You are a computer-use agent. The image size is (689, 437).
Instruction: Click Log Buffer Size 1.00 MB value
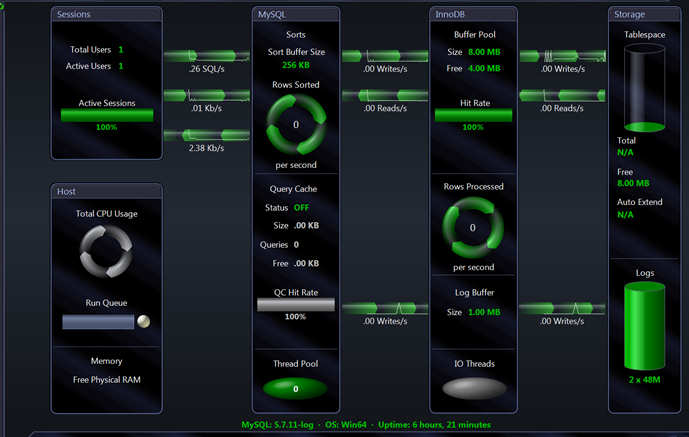pyautogui.click(x=484, y=312)
